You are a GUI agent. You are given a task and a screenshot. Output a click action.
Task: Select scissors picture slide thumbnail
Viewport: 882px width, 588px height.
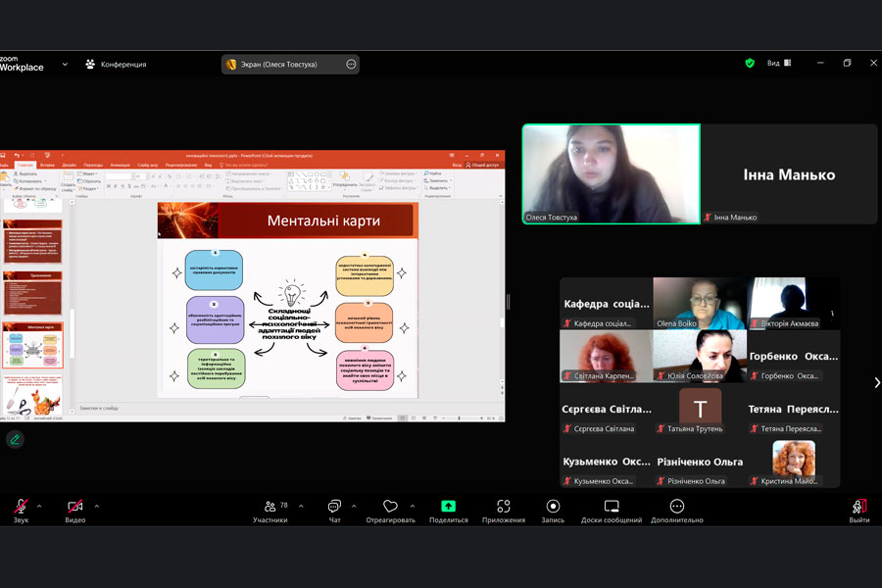33,395
